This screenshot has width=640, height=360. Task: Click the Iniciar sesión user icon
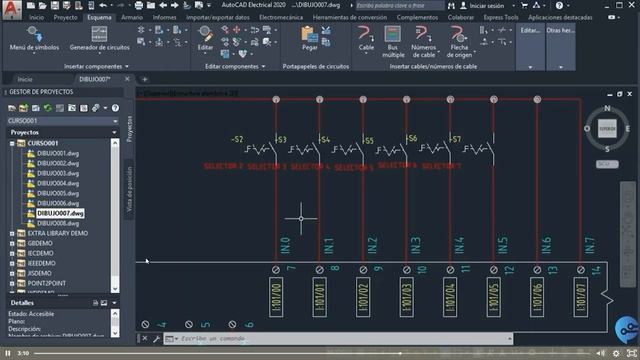coord(463,6)
